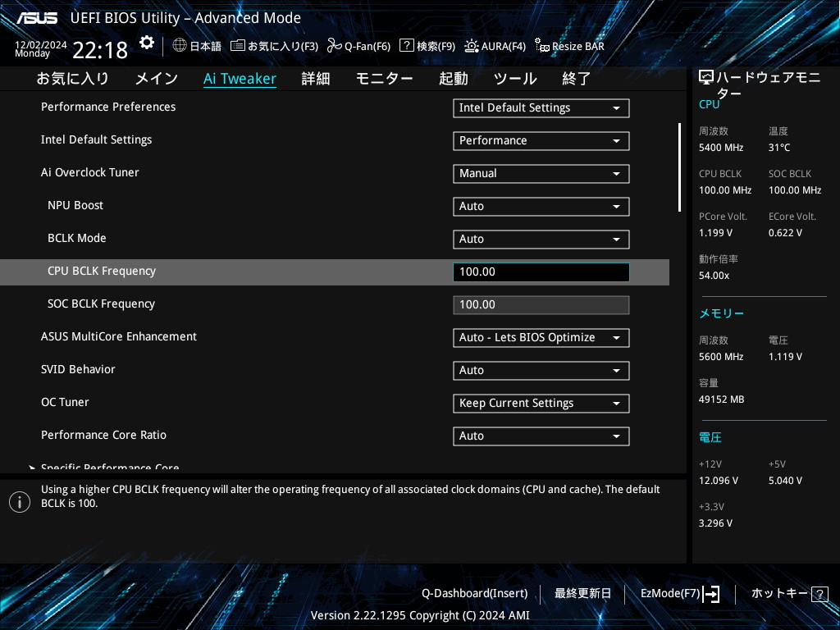The height and width of the screenshot is (630, 840).
Task: Click 日本語 language label
Action: click(206, 47)
